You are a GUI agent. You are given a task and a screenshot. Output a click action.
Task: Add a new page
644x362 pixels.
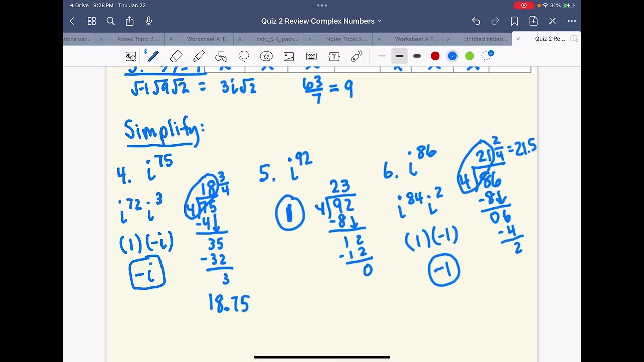[x=533, y=21]
